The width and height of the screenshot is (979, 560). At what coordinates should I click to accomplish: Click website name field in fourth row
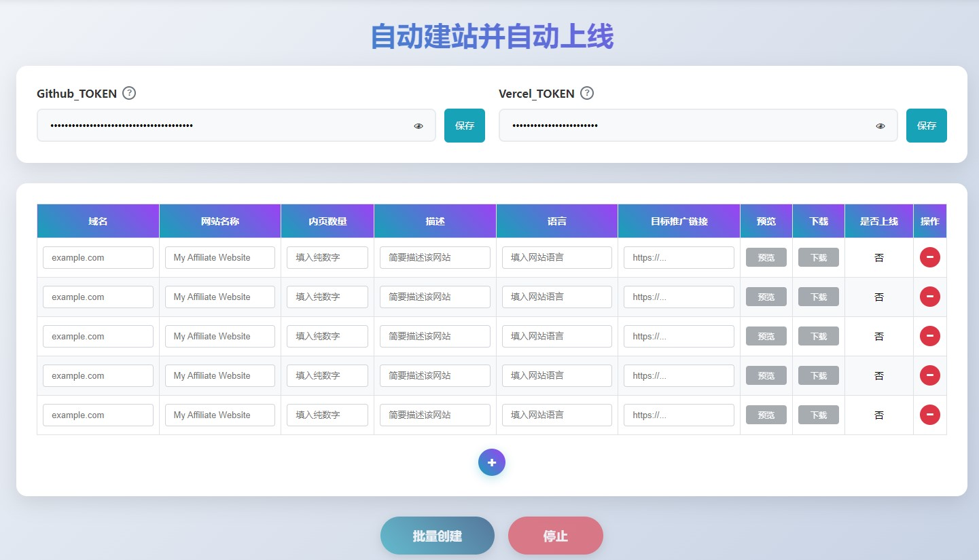click(220, 375)
